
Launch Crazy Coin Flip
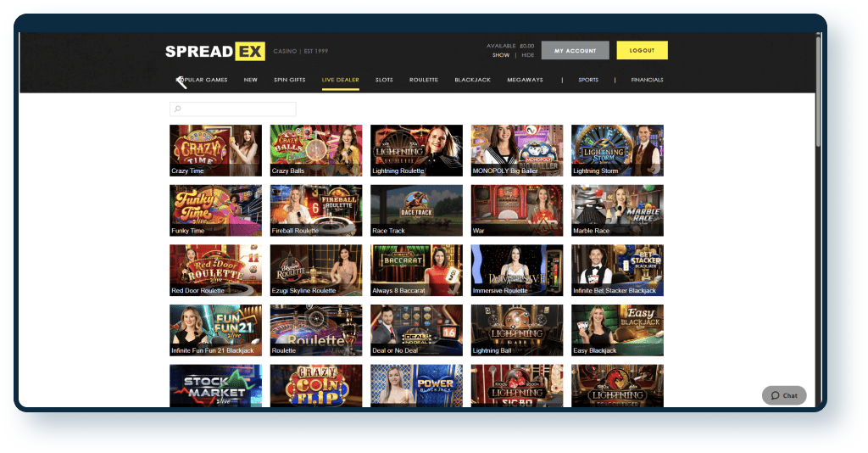316,385
